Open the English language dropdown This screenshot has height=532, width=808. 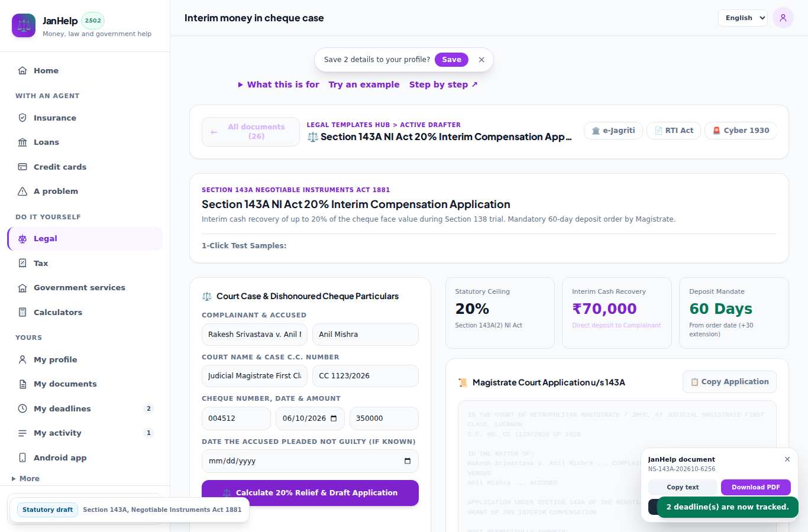pyautogui.click(x=743, y=18)
